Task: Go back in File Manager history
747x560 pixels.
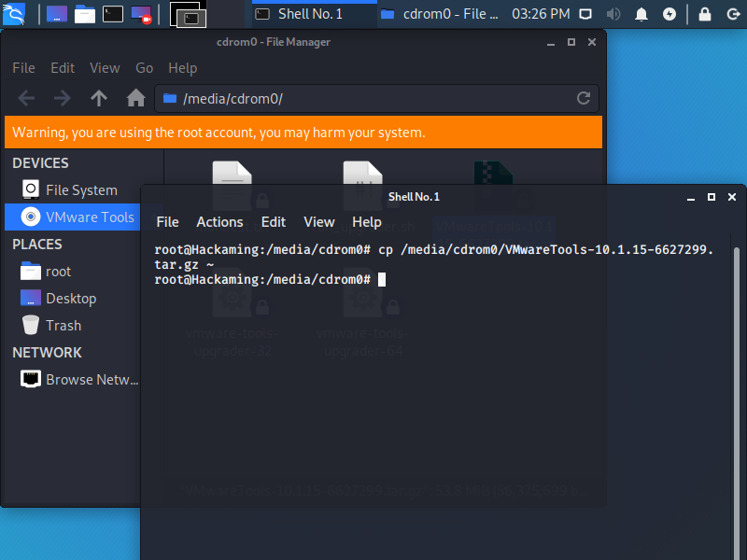Action: (x=26, y=99)
